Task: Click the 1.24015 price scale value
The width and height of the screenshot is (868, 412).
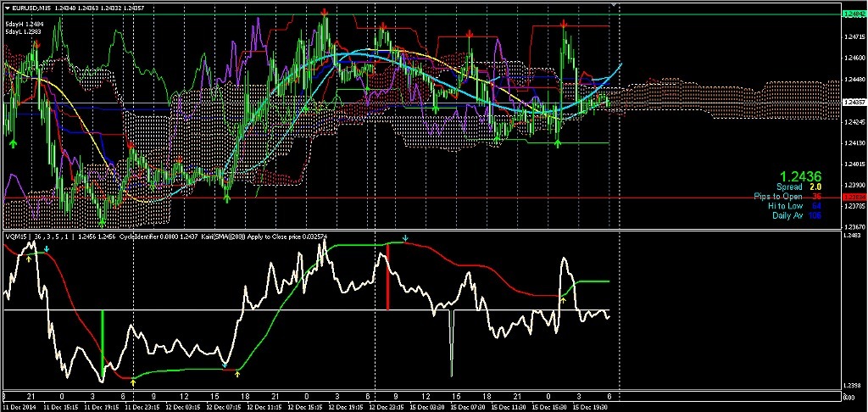Action: click(854, 164)
